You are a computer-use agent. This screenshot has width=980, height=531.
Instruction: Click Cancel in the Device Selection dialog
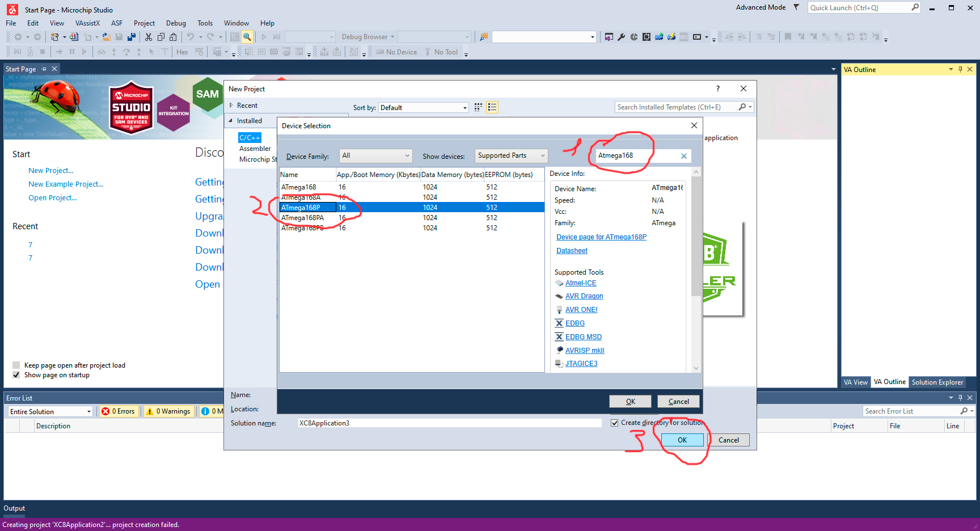pyautogui.click(x=678, y=401)
